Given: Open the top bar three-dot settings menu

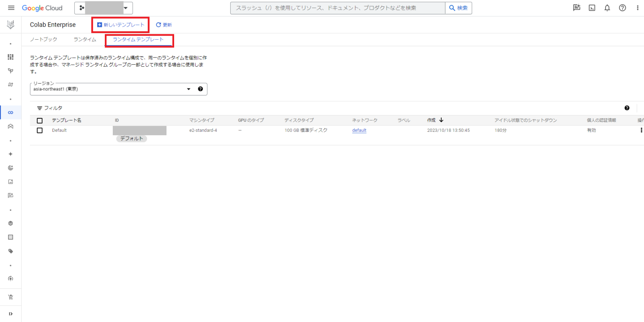Looking at the screenshot, I should [638, 8].
